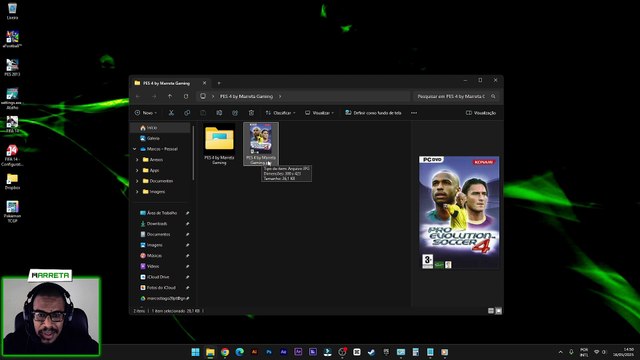Expand the Documentos tree folder node
Screen dimensions: 640x360
137,181
